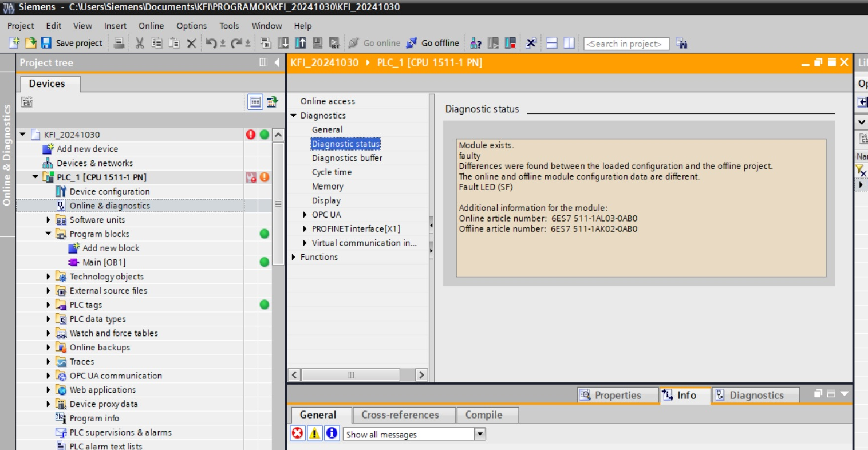The height and width of the screenshot is (450, 868).
Task: Click the Open project folder icon
Action: click(x=30, y=43)
